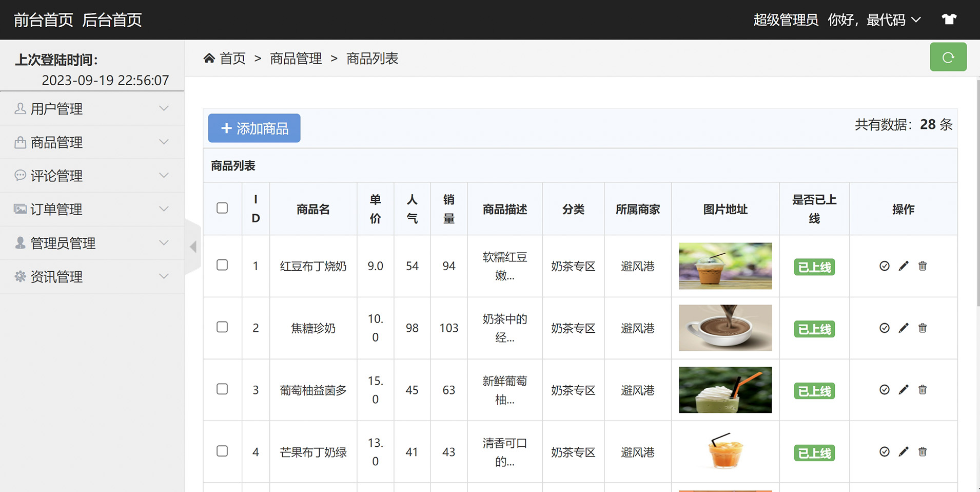980x492 pixels.
Task: Click 已上线 badge for 芒果布丁奶绿
Action: (x=814, y=453)
